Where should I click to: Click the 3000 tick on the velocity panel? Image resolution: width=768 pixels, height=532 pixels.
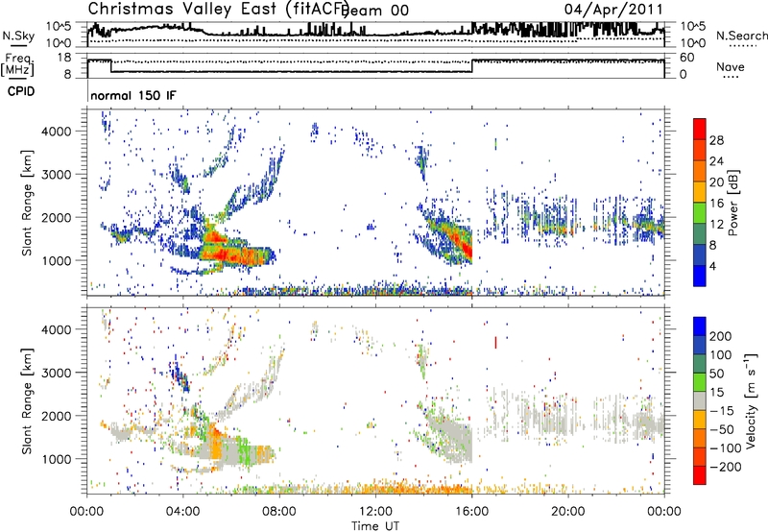point(57,373)
